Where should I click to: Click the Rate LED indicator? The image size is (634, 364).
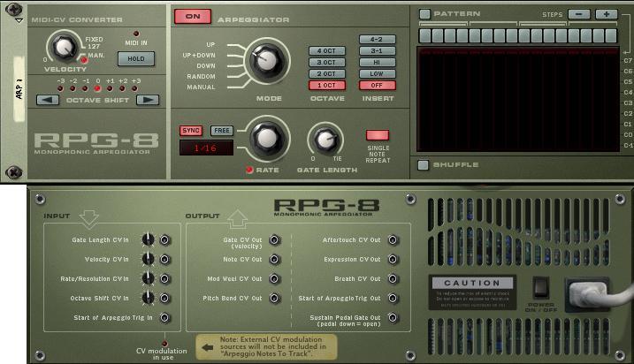tap(249, 170)
